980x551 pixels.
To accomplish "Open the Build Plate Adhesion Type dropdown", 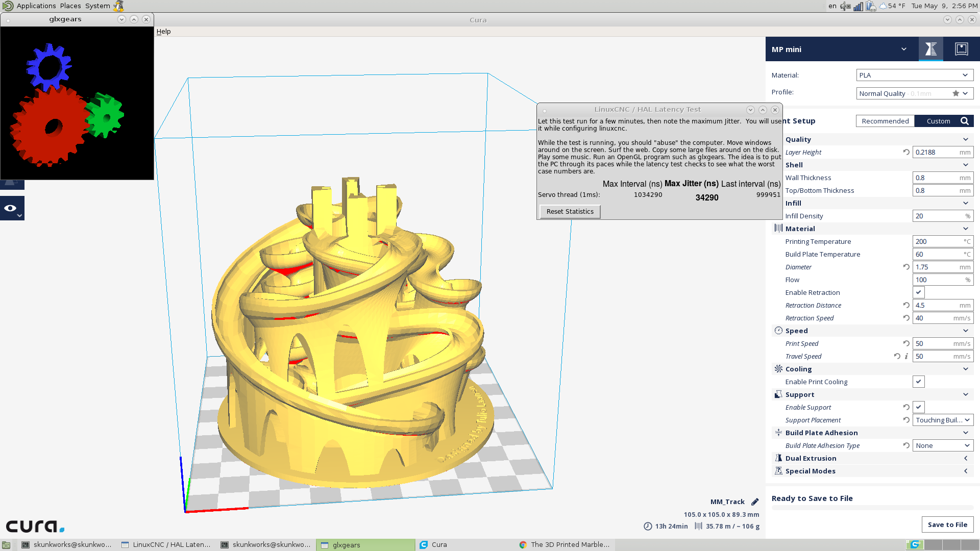I will pyautogui.click(x=943, y=445).
